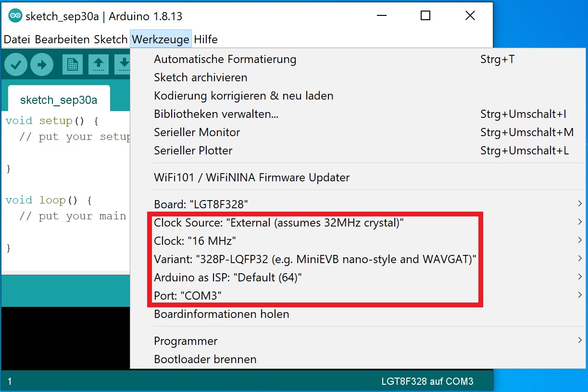This screenshot has width=588, height=392.
Task: Launch WiFi101 / WiFiNINA Firmware Updater
Action: click(x=358, y=177)
